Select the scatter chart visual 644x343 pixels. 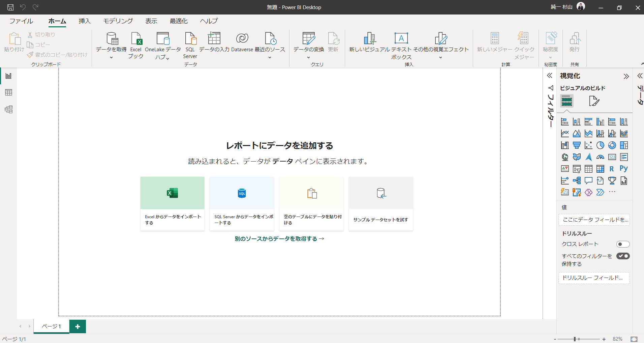coord(588,145)
